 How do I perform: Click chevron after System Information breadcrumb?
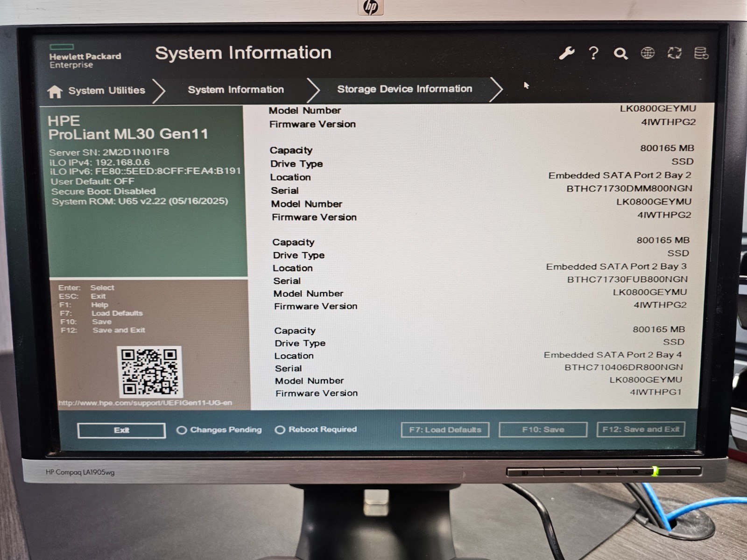coord(313,90)
